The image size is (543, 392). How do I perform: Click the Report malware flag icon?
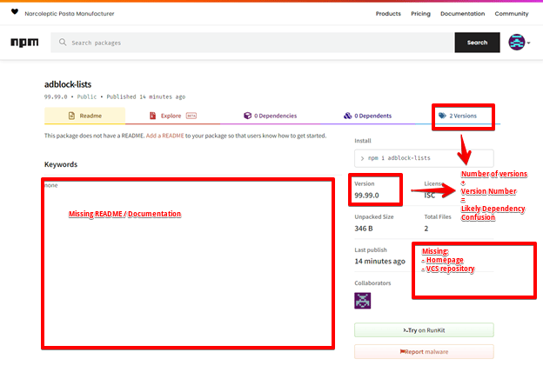402,351
